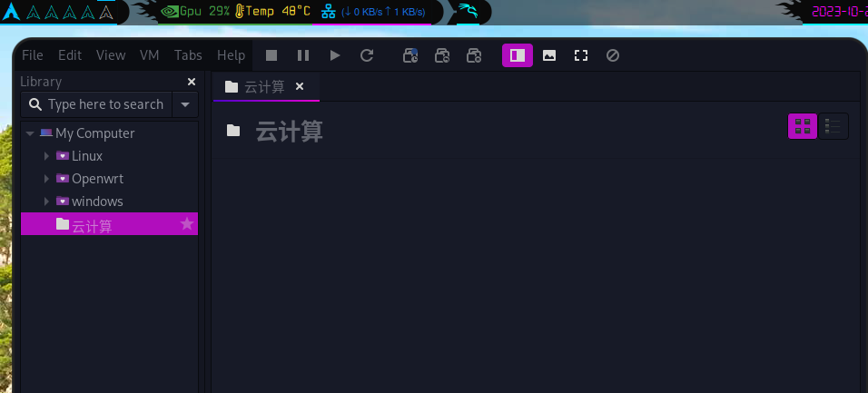Open the File menu
This screenshot has height=393, width=868.
pyautogui.click(x=32, y=55)
